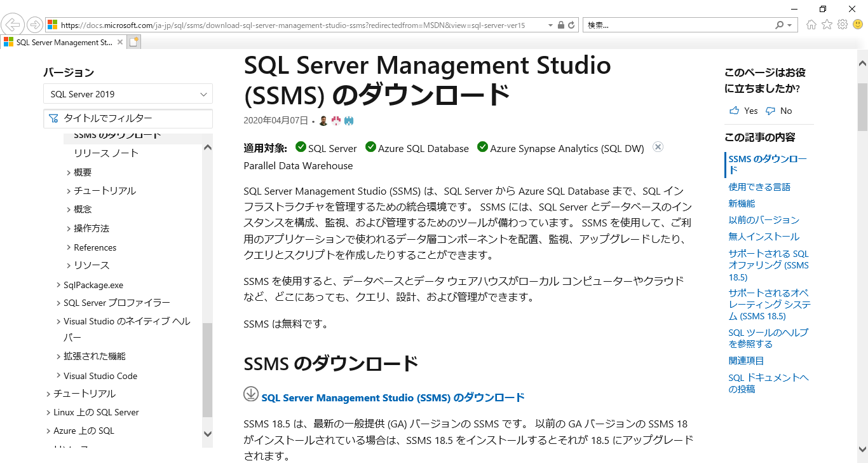
Task: Expand the Visual Studio Code node
Action: 58,375
